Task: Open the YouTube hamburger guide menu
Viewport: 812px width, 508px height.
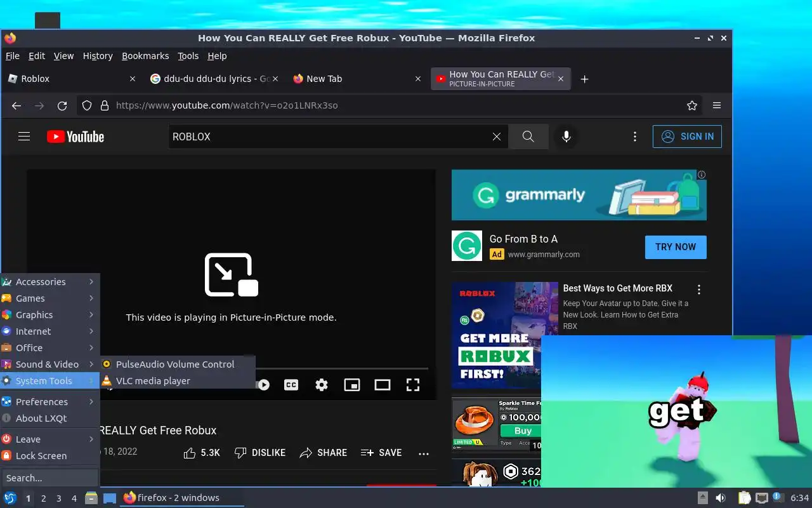Action: point(24,137)
